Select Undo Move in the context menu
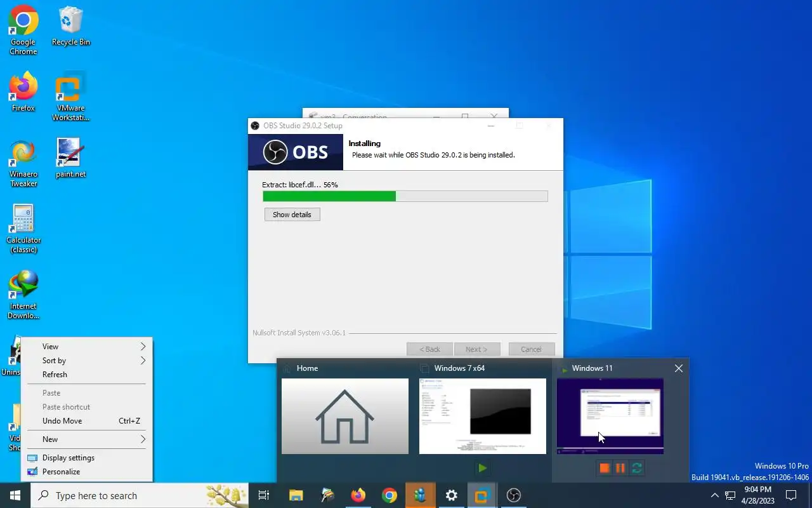Screen dimensions: 812x508 click(87, 421)
